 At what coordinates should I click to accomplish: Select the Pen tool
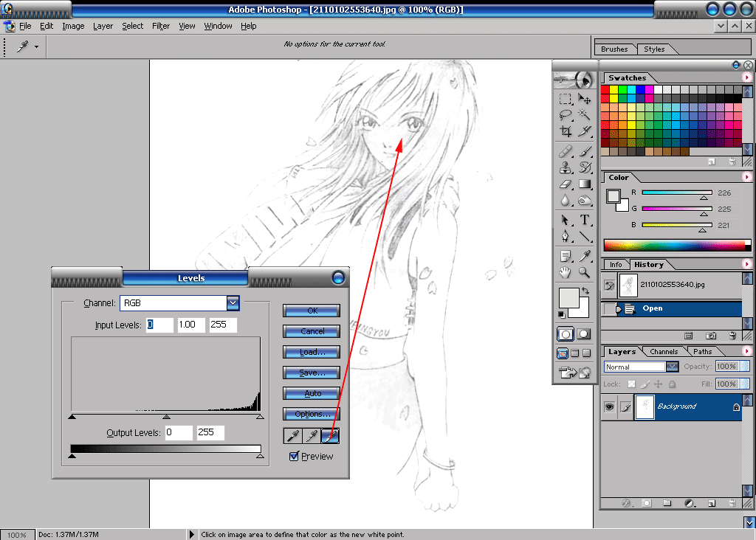(x=566, y=236)
